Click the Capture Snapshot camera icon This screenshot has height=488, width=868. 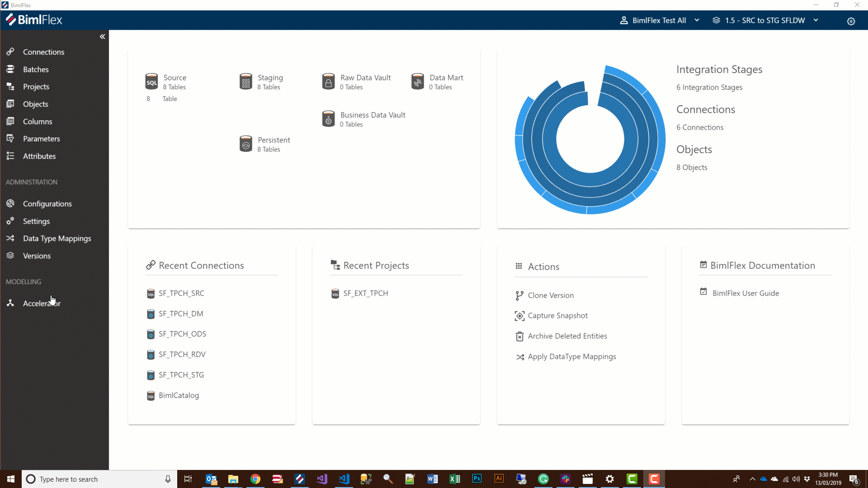tap(519, 316)
